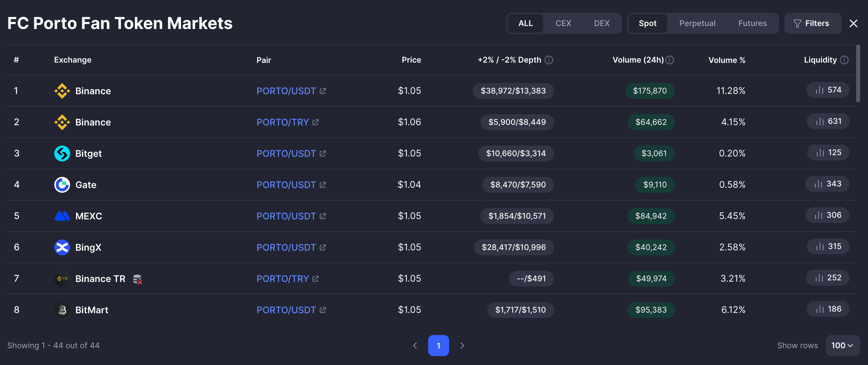The height and width of the screenshot is (365, 868).
Task: Switch to the Perpetual tab
Action: [x=697, y=23]
